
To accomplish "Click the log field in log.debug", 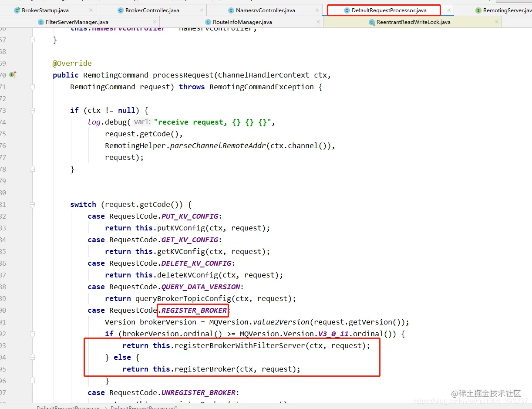I will pos(94,122).
